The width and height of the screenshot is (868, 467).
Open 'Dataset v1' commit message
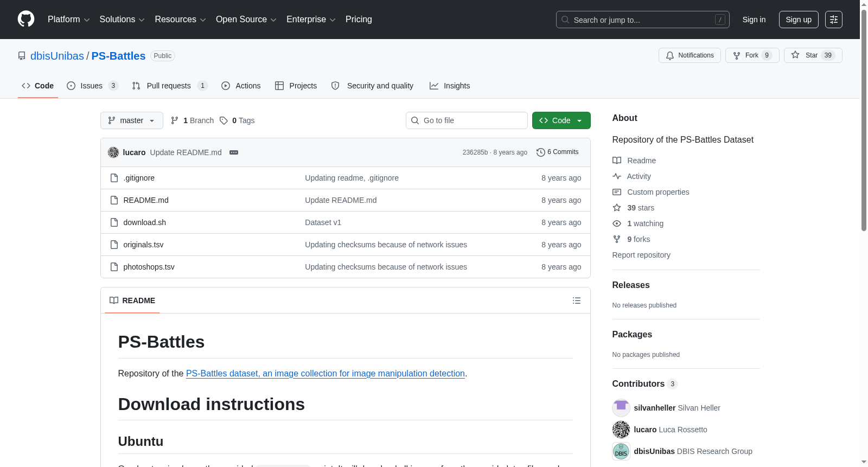(323, 222)
